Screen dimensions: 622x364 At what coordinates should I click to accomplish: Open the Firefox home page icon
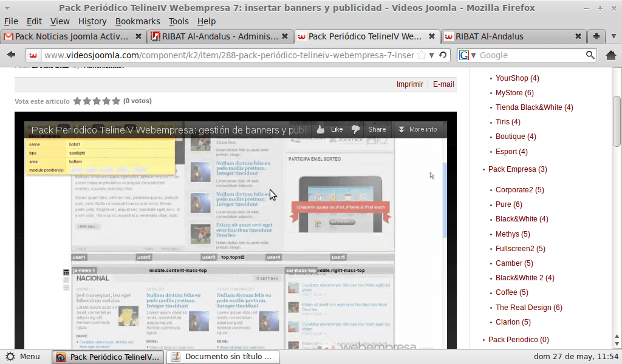pos(611,55)
